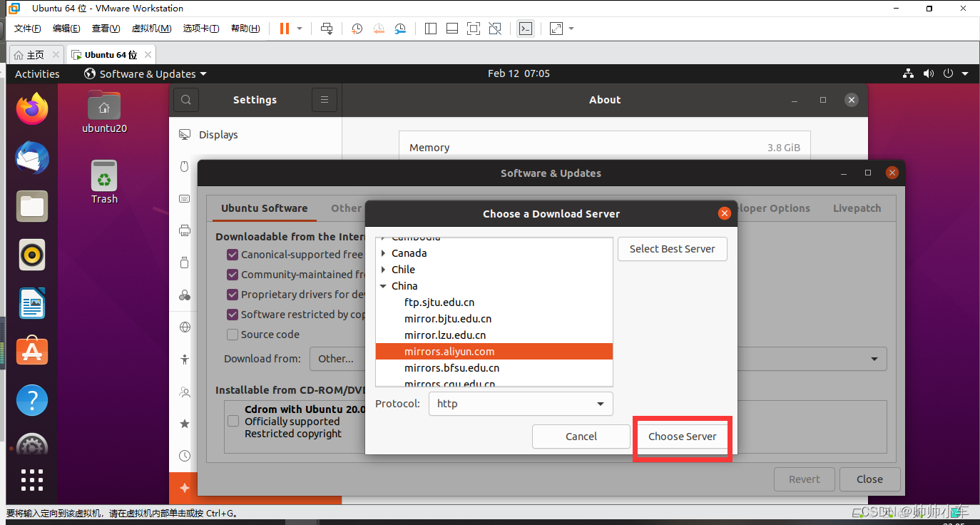Launch Rhythmbox from the dock
The height and width of the screenshot is (525, 980).
[x=32, y=255]
